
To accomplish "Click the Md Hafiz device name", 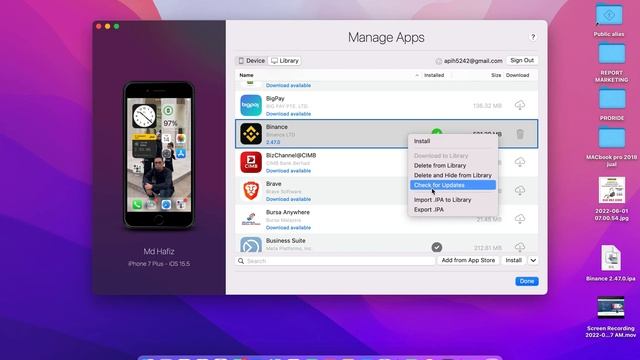I will click(159, 251).
